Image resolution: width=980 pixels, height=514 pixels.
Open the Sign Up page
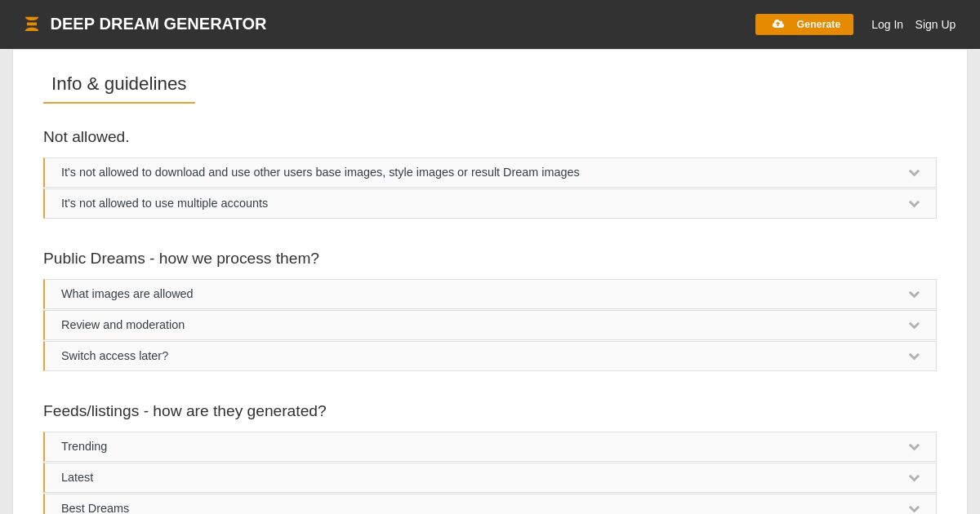click(x=935, y=24)
